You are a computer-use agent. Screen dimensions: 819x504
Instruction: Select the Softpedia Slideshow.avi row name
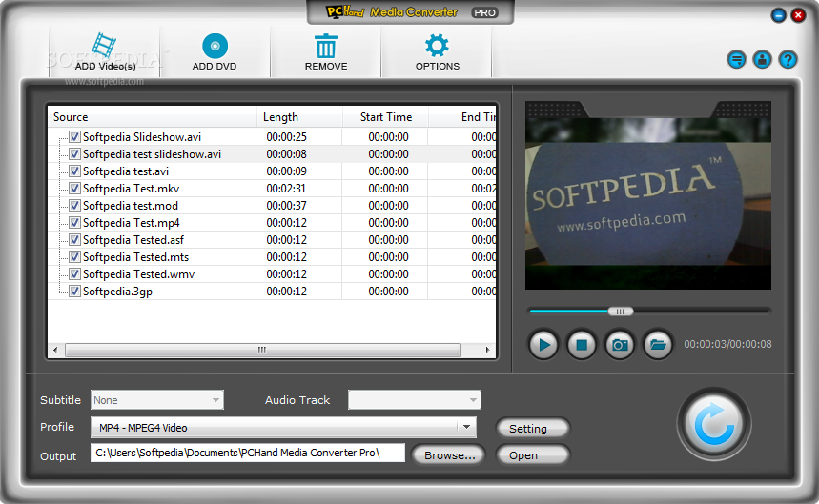point(142,136)
